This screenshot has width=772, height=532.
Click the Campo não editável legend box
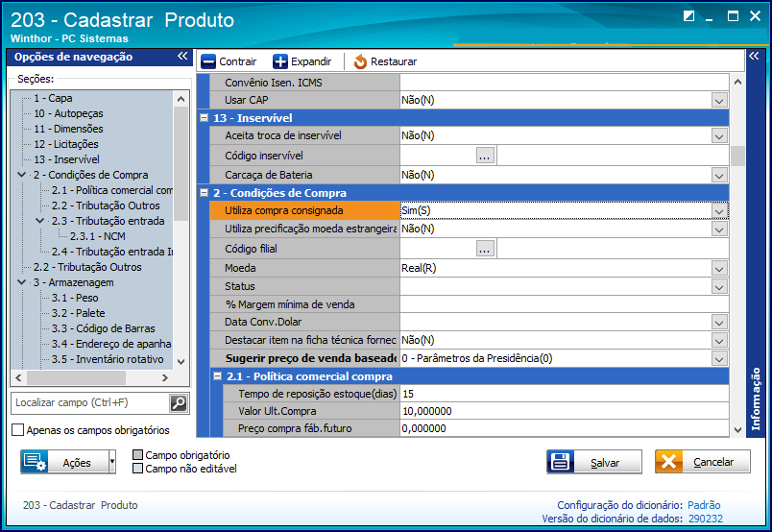click(x=138, y=468)
